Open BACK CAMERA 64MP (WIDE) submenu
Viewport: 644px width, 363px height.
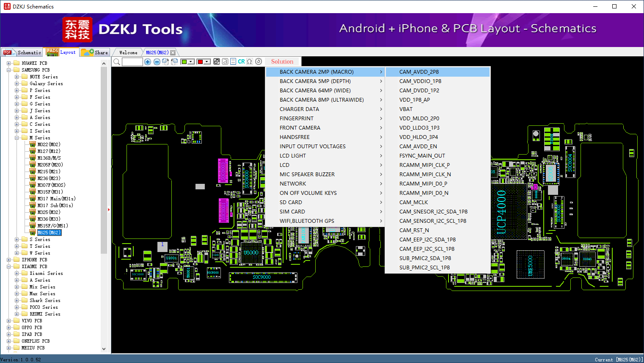[325, 91]
